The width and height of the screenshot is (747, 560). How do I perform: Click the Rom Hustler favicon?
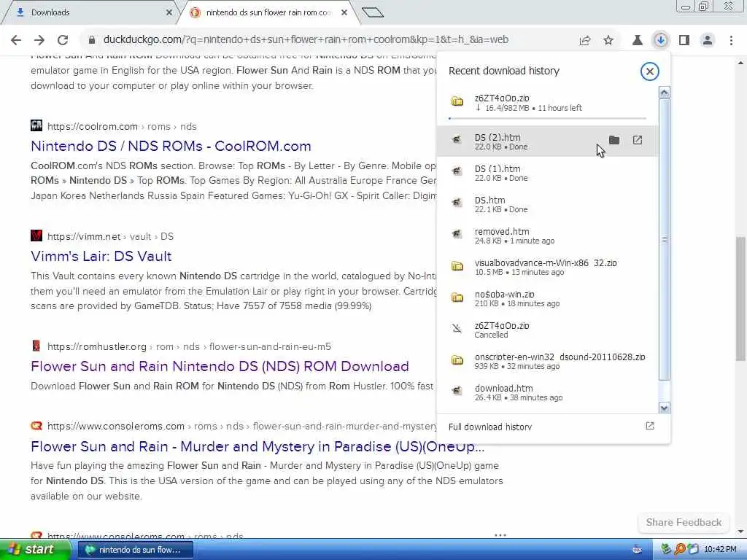tap(36, 346)
